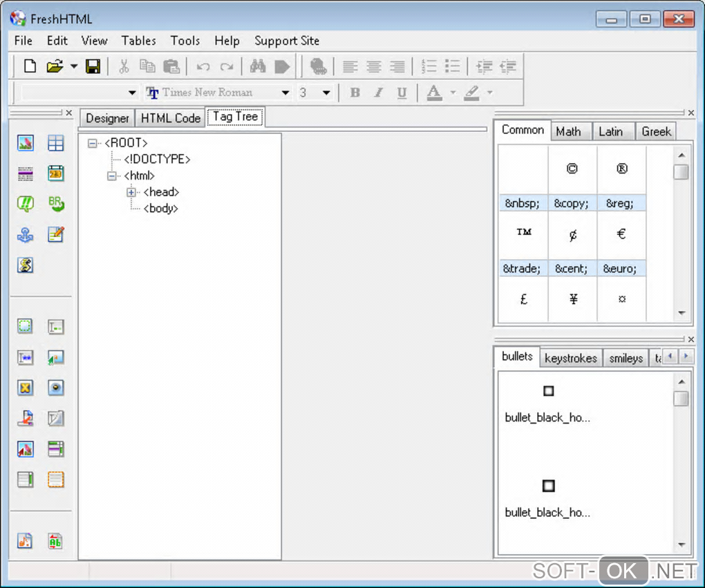
Task: Copy selection using the toolbar copy icon
Action: pyautogui.click(x=147, y=66)
